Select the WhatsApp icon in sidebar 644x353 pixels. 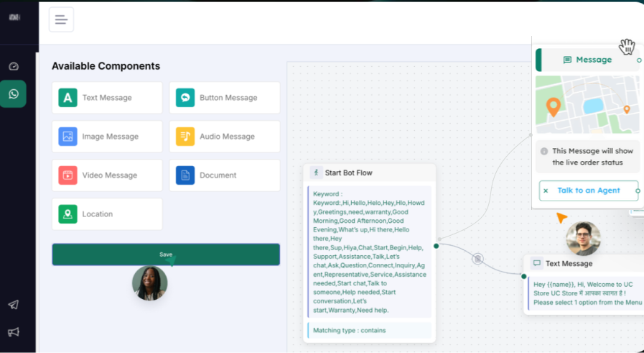(13, 94)
